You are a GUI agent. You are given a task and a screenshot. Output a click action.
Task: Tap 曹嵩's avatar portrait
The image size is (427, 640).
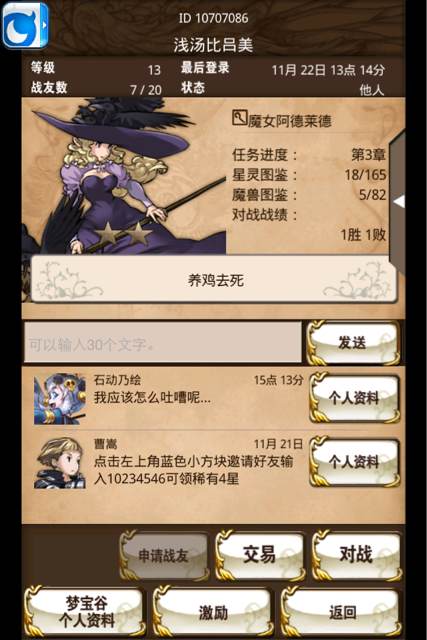60,463
